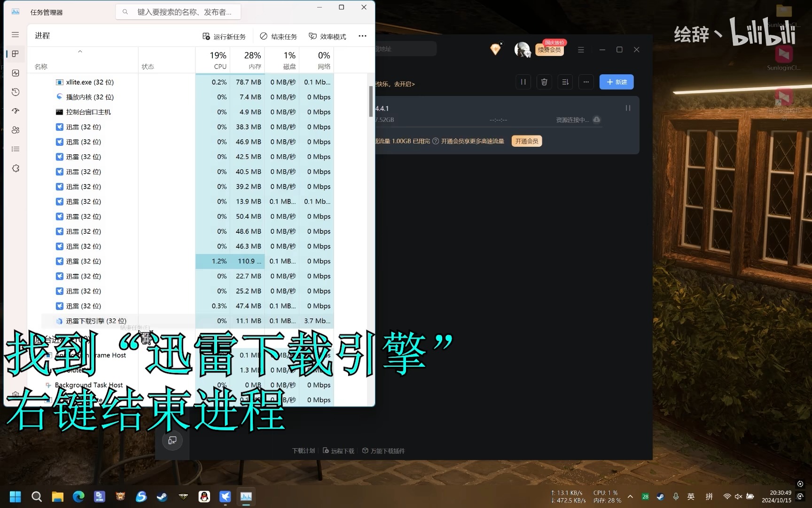Open Xunlei toolbar more options ellipsis

pyautogui.click(x=586, y=82)
